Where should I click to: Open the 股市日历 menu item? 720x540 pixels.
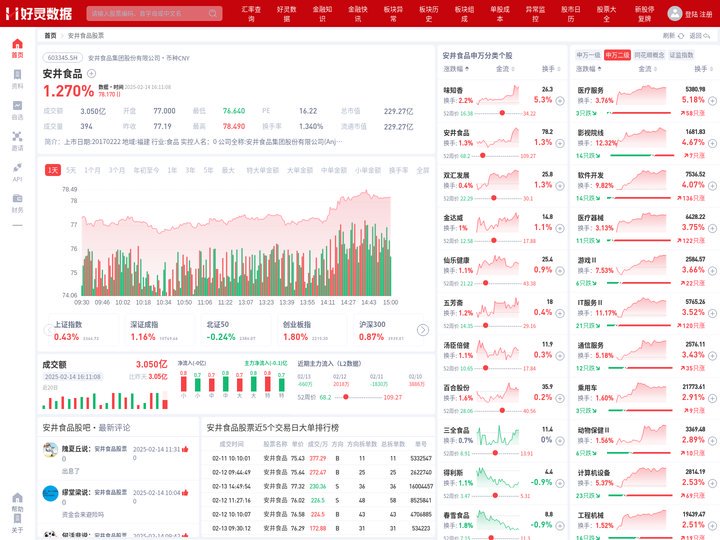(571, 14)
